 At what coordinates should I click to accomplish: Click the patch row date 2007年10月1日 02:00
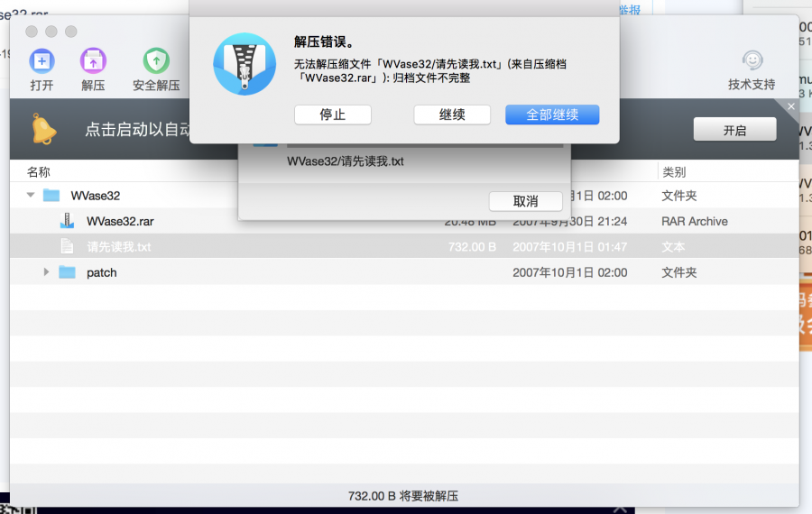coord(569,273)
